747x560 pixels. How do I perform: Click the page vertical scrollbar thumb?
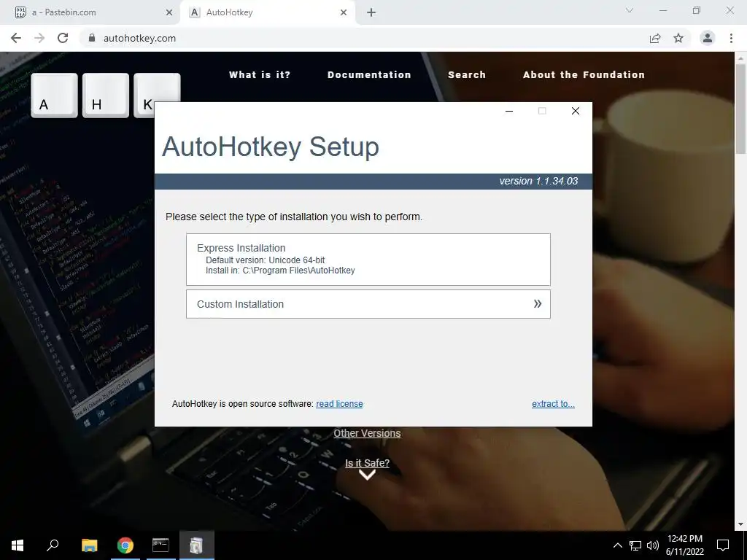tap(740, 109)
